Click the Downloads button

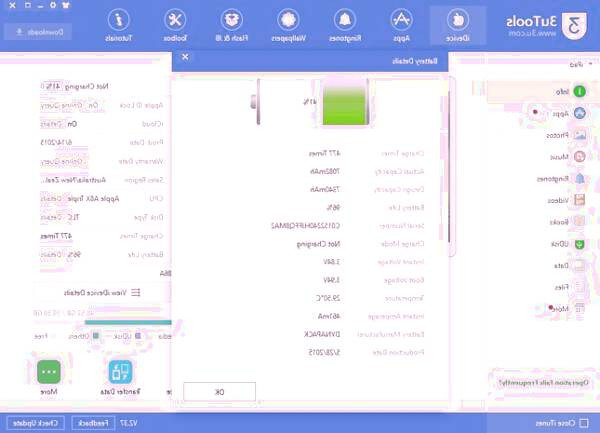[38, 32]
